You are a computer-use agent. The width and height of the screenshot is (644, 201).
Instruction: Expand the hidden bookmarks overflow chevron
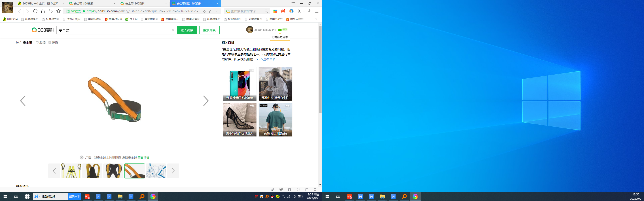click(x=316, y=19)
